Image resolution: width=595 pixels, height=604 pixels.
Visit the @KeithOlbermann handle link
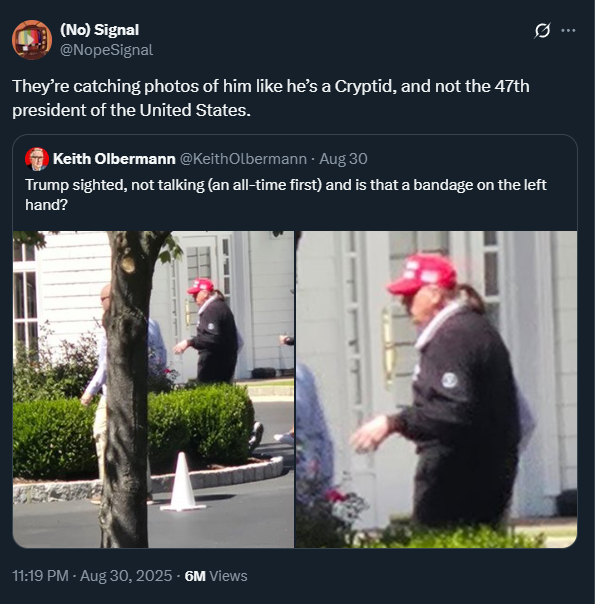(x=243, y=159)
